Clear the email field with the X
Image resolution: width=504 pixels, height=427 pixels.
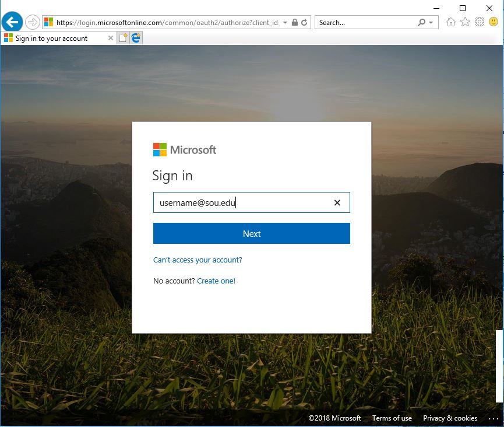coord(337,203)
